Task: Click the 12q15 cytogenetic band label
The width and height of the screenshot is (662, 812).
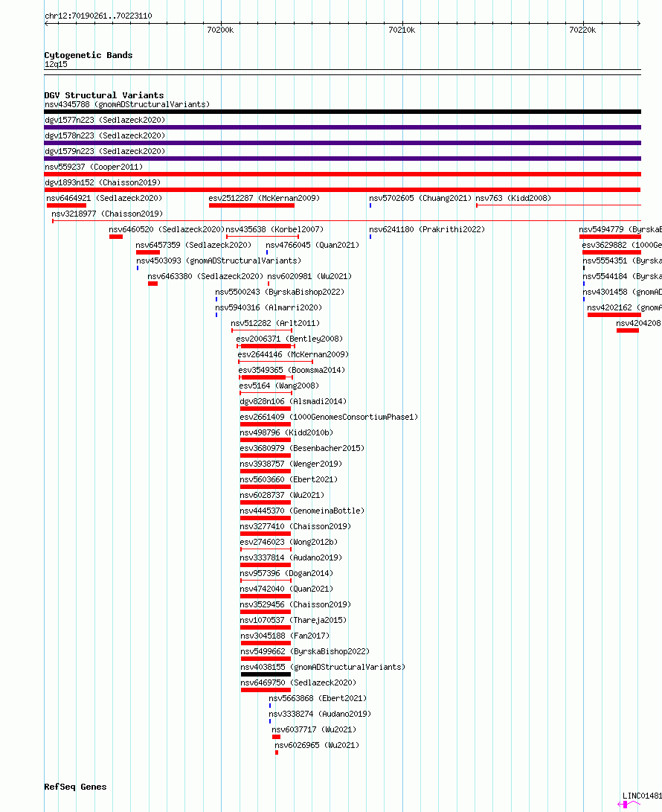Action: coord(56,64)
